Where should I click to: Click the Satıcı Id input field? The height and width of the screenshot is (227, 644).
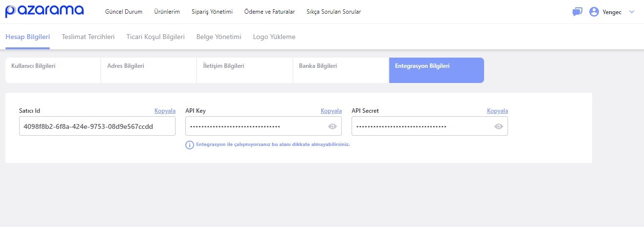tap(97, 126)
